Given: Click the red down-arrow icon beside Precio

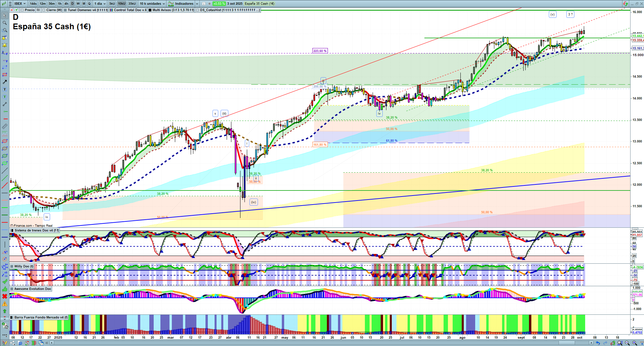Looking at the screenshot, I should click(12, 10).
